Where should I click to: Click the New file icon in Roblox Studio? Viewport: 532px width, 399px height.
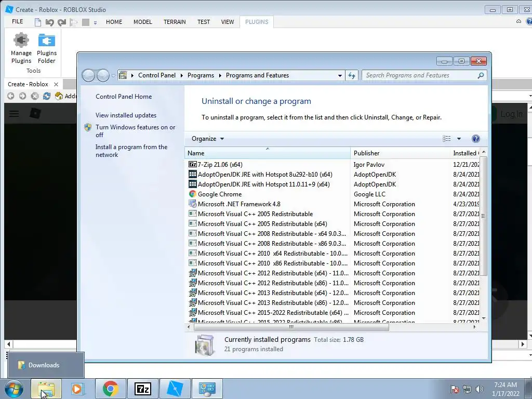click(37, 22)
